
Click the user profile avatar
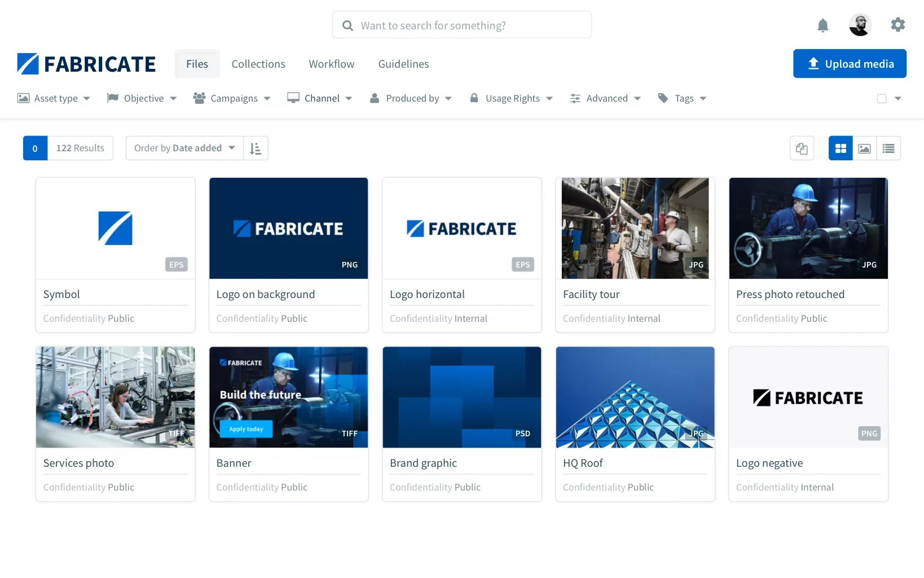[x=860, y=25]
